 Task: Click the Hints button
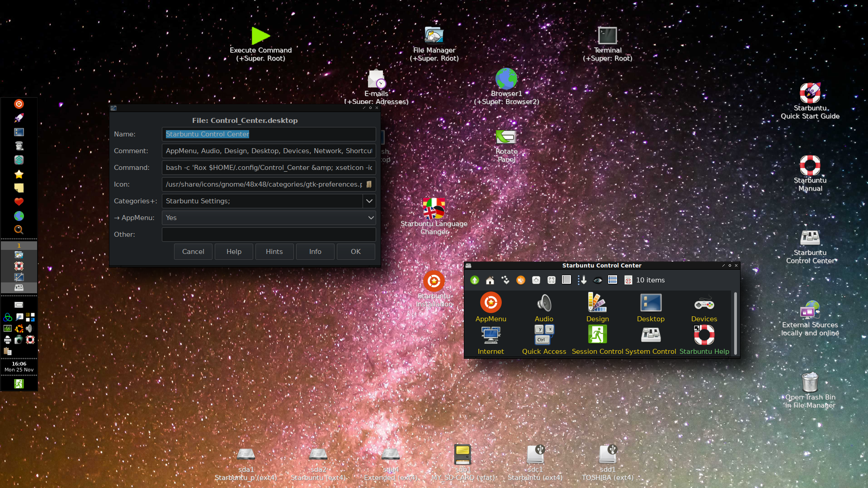coord(274,252)
